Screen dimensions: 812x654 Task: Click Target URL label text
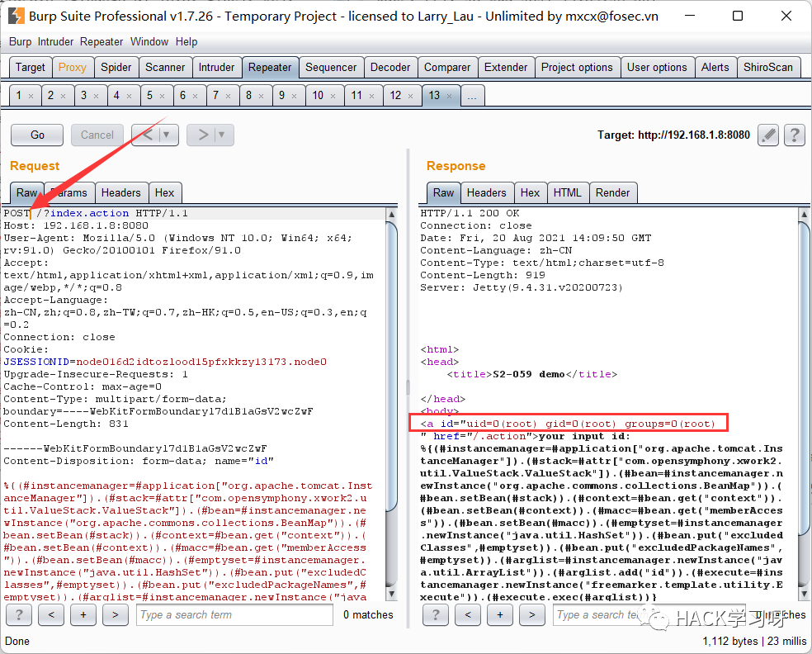point(673,135)
